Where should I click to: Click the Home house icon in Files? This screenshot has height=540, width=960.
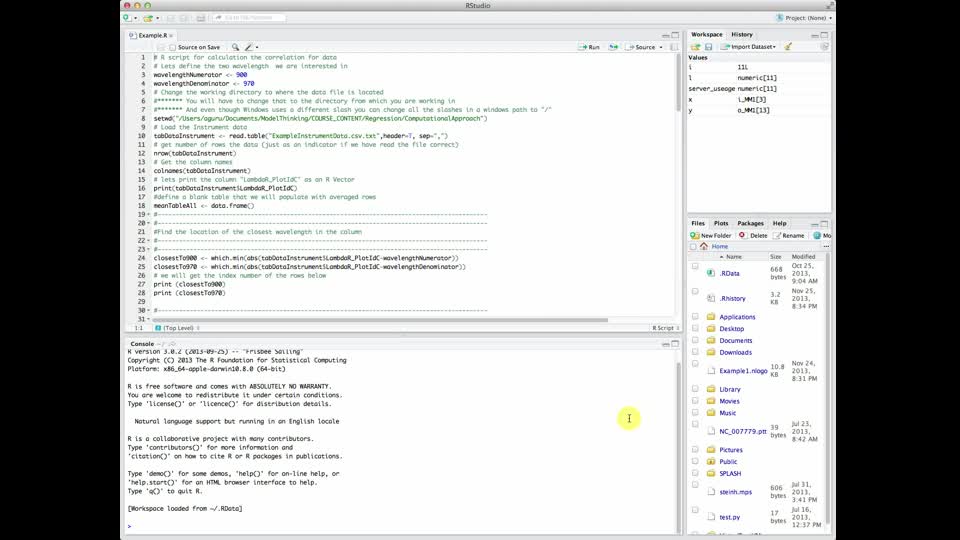pos(704,247)
